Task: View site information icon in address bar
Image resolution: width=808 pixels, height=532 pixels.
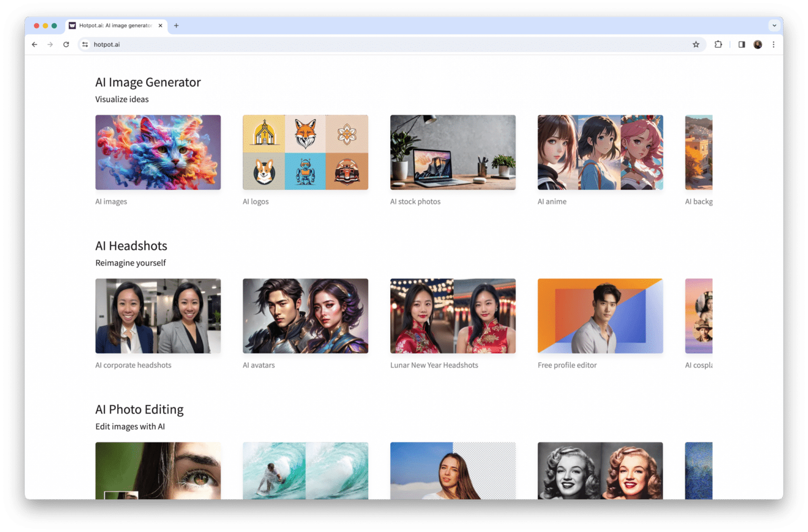Action: [x=85, y=45]
